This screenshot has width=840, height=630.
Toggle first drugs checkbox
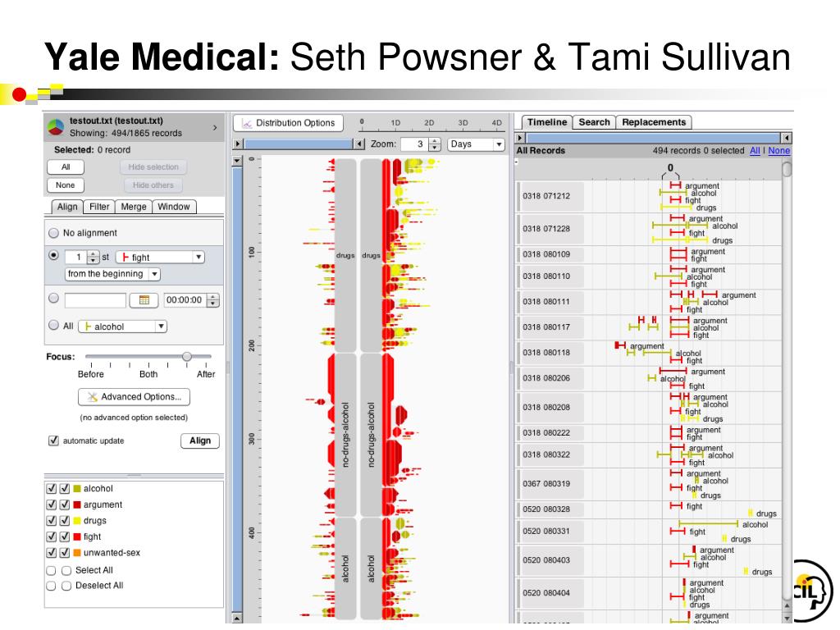52,521
